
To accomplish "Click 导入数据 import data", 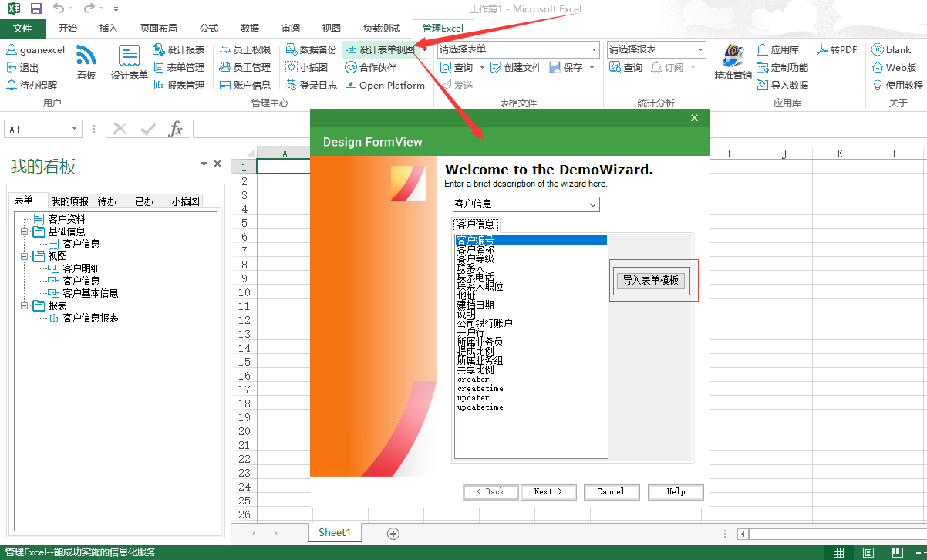I will (783, 85).
